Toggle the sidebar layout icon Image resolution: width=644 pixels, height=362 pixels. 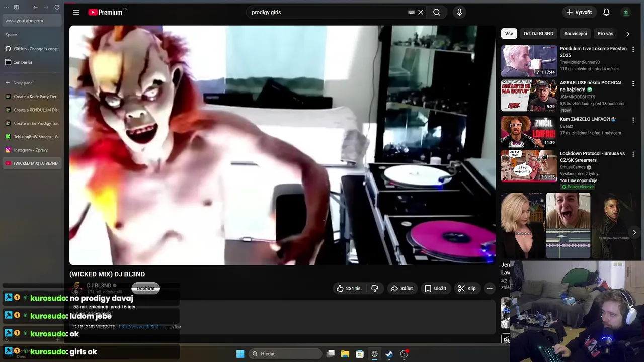pos(16,7)
